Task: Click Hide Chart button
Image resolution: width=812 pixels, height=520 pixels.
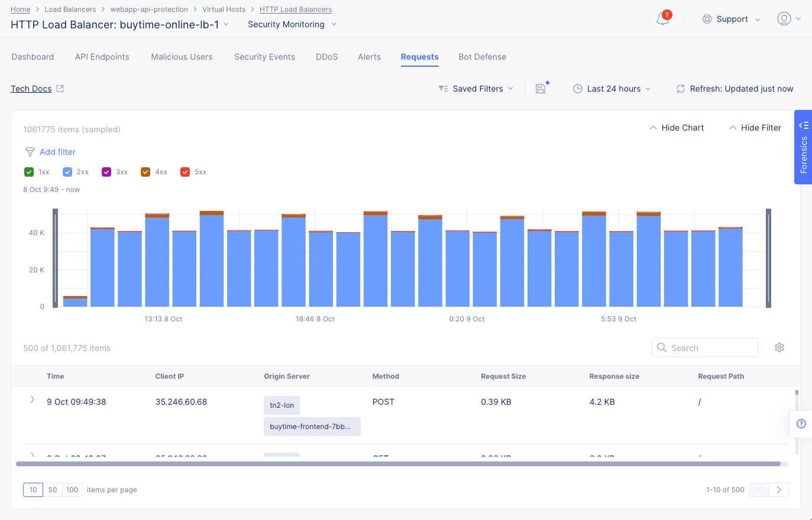Action: pyautogui.click(x=677, y=128)
